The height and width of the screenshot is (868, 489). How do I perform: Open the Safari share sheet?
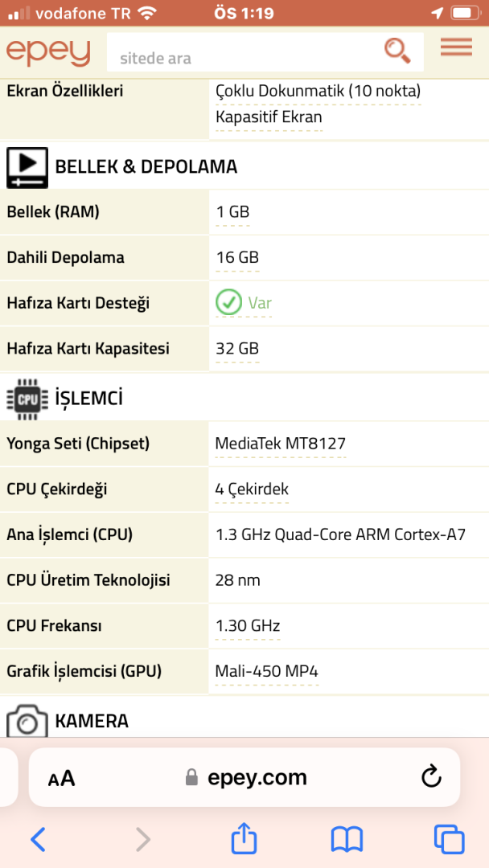[x=244, y=839]
